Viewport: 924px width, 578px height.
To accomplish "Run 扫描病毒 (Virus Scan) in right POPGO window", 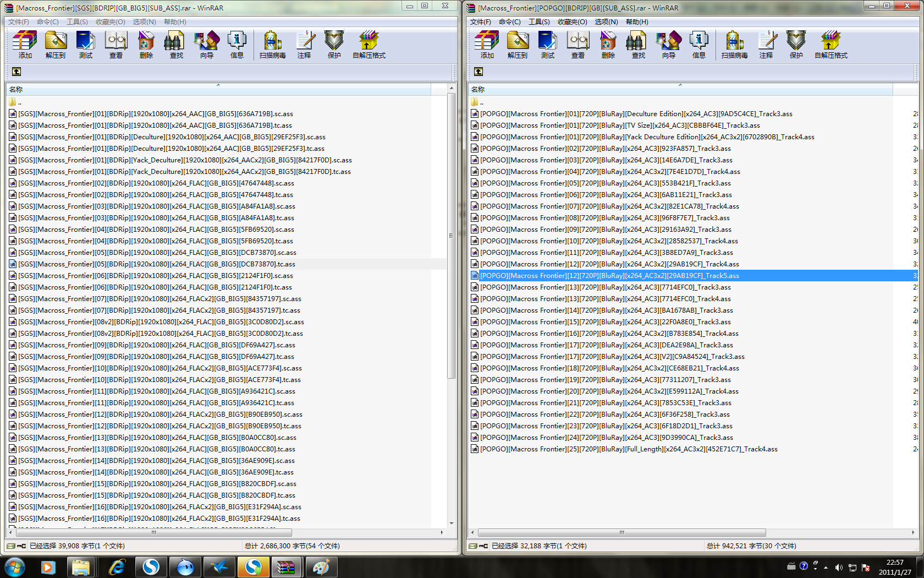I will pyautogui.click(x=734, y=45).
